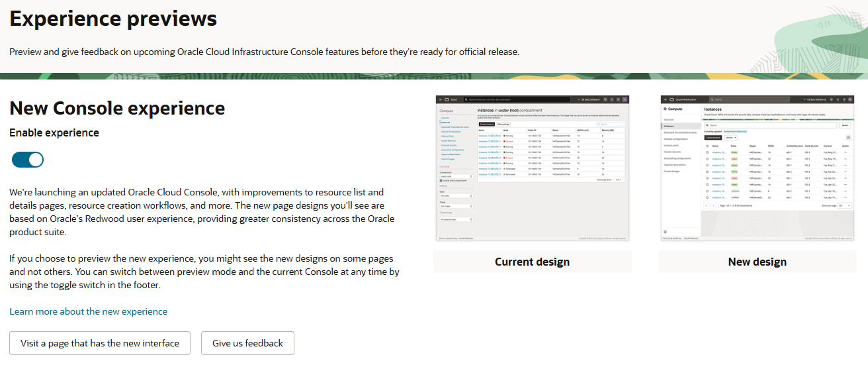Screen dimensions: 868x365
Task: Open the Current design preview thumbnail
Action: tap(533, 168)
